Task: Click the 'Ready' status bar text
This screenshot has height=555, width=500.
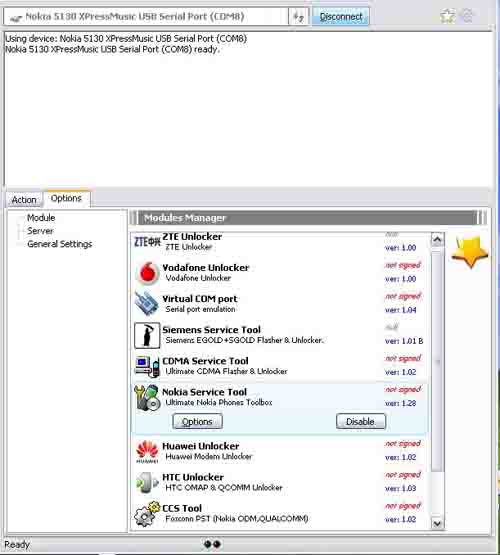Action: click(17, 544)
